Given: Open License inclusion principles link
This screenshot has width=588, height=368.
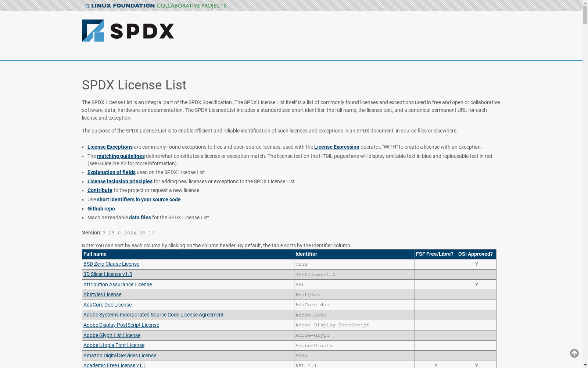Looking at the screenshot, I should [120, 181].
